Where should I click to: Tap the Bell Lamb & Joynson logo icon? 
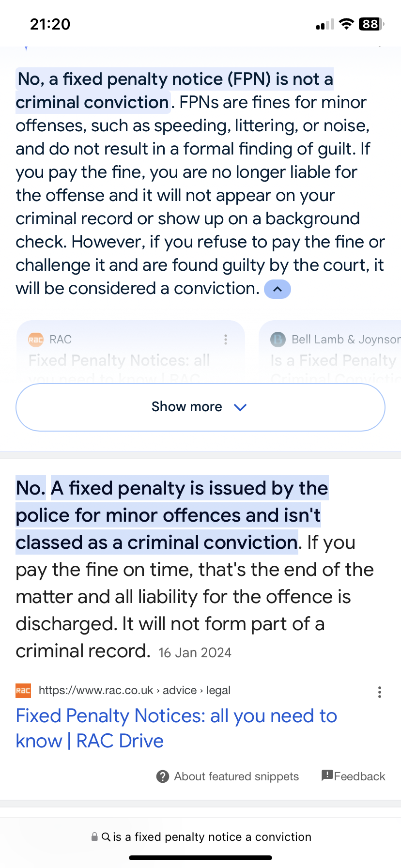pos(278,340)
